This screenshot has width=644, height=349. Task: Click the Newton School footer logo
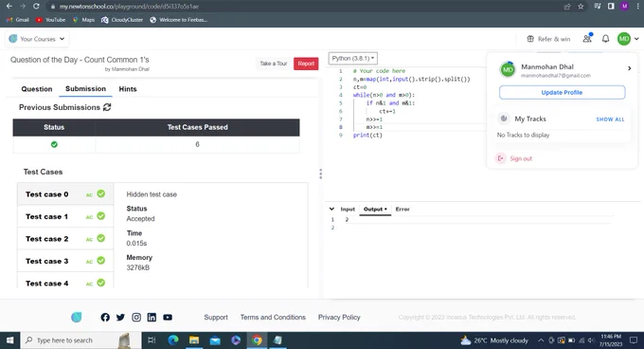(x=77, y=318)
